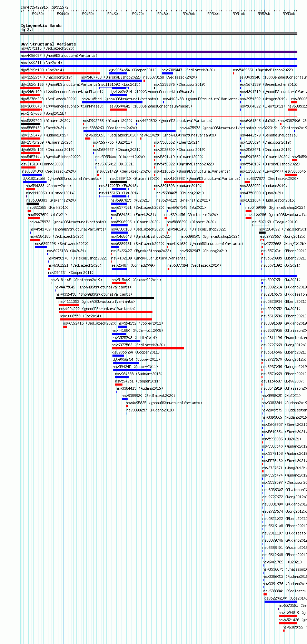The height and width of the screenshot is (644, 307).
Task: Click the 59480k ruler tick label
Action: [164, 14]
